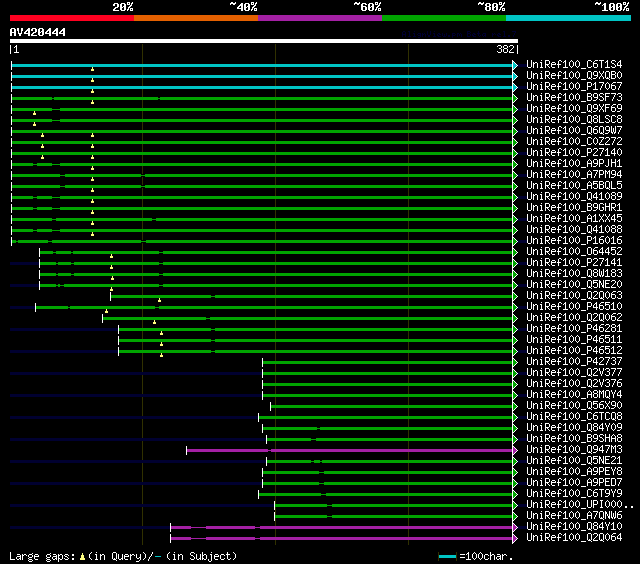The image size is (640, 564).
Task: Select the UniRef100_Q2Q064 label
Action: pos(574,538)
